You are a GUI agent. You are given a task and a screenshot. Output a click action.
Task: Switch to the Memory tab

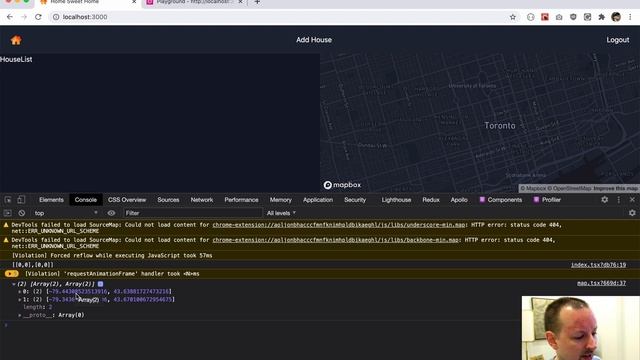280,200
